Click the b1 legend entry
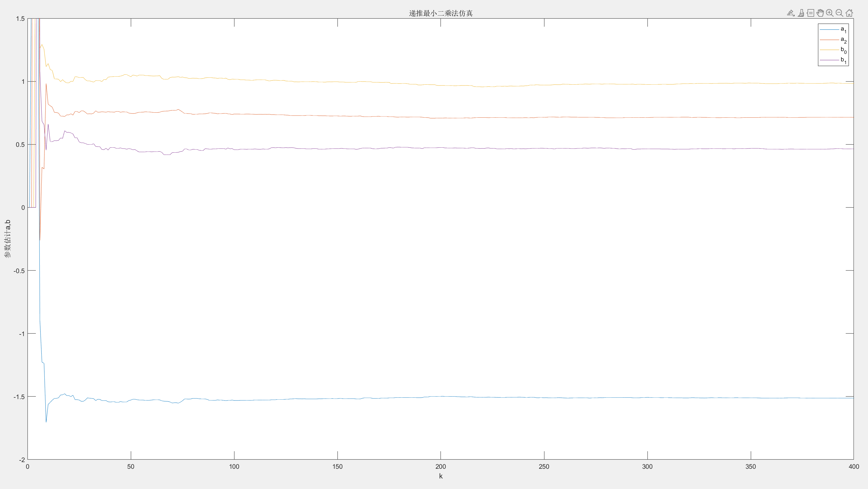 coord(843,60)
